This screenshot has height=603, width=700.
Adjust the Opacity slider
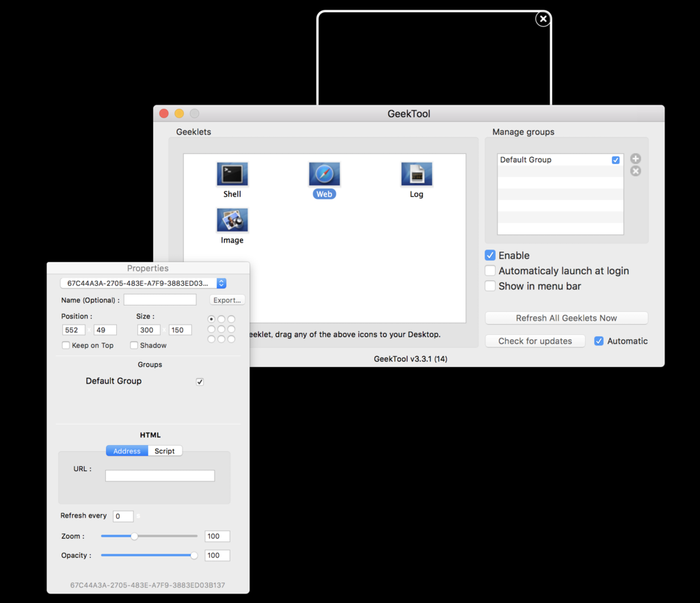click(193, 555)
